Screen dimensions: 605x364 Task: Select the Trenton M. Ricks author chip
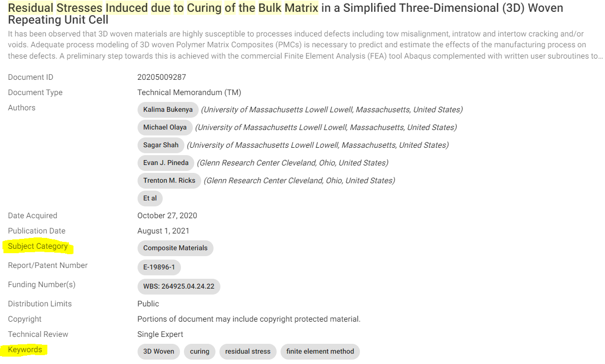[x=169, y=180]
